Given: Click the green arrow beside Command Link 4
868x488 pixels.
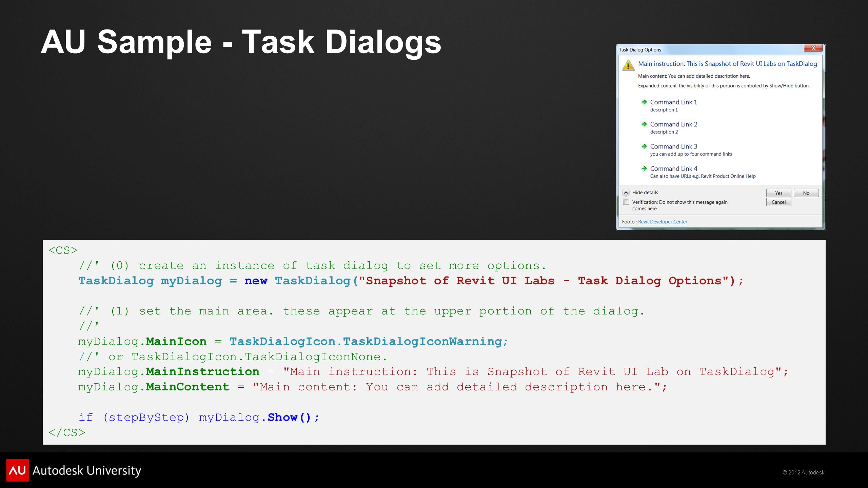Looking at the screenshot, I should coord(644,168).
